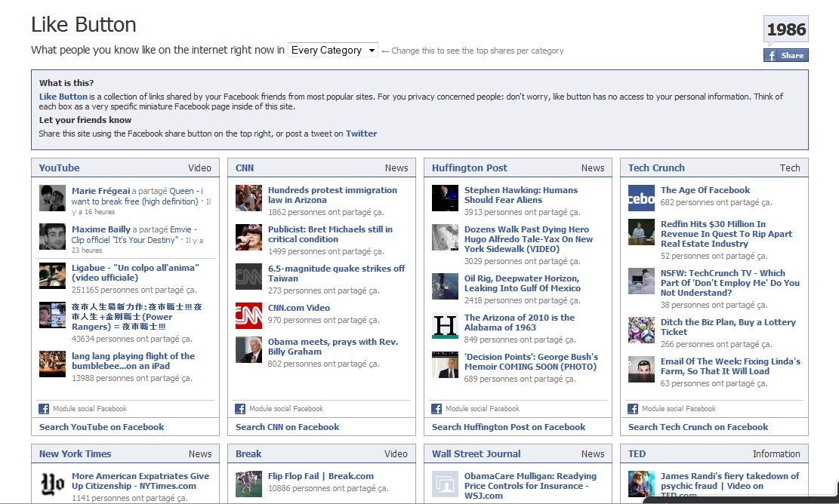Open the TED box title link
The image size is (839, 504).
point(637,453)
